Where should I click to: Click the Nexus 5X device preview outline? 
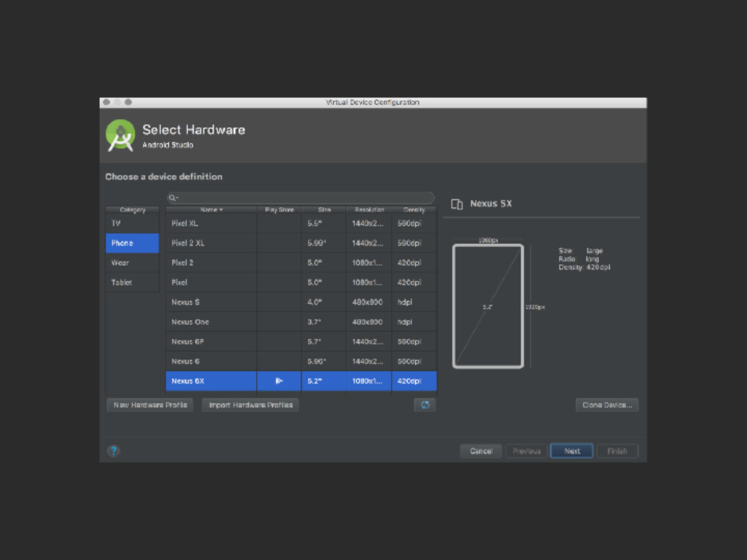488,306
